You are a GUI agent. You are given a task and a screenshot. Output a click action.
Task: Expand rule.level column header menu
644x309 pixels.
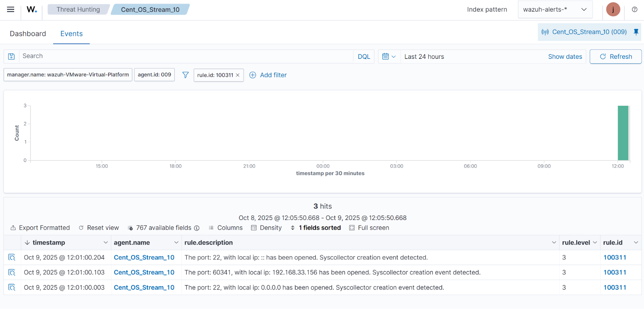tap(595, 243)
